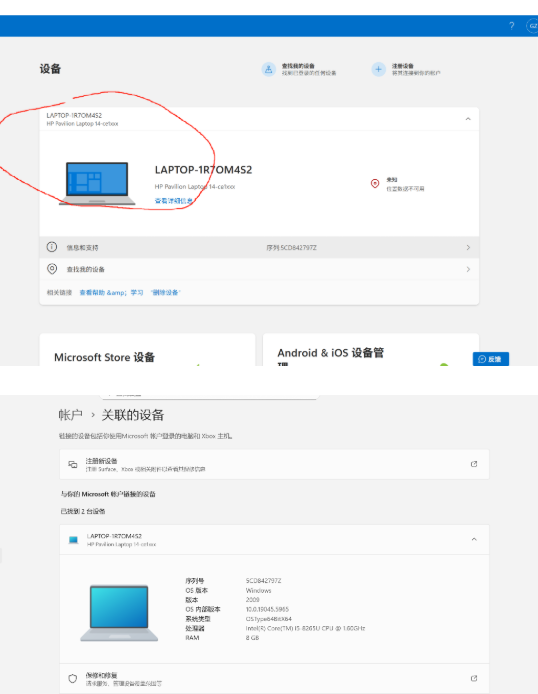Open the help question mark icon
The image size is (538, 694).
[511, 26]
